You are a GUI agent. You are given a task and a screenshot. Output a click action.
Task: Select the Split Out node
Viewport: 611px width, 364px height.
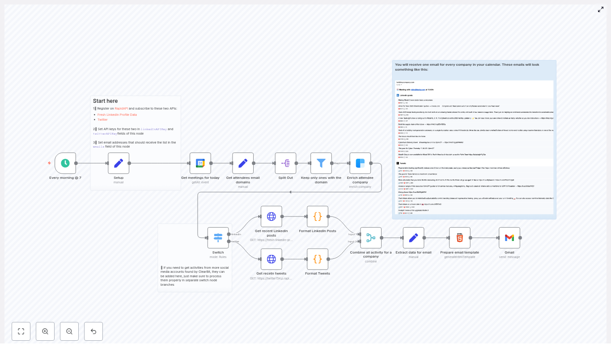(285, 163)
